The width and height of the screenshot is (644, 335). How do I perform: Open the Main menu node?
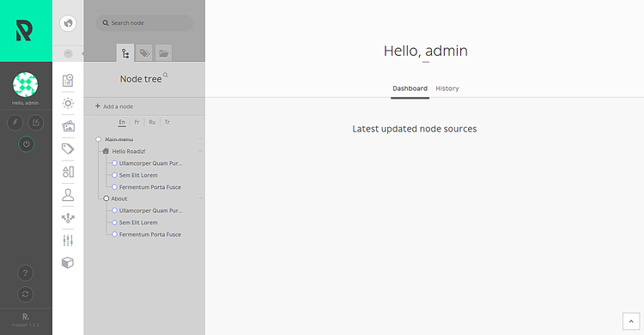click(119, 139)
